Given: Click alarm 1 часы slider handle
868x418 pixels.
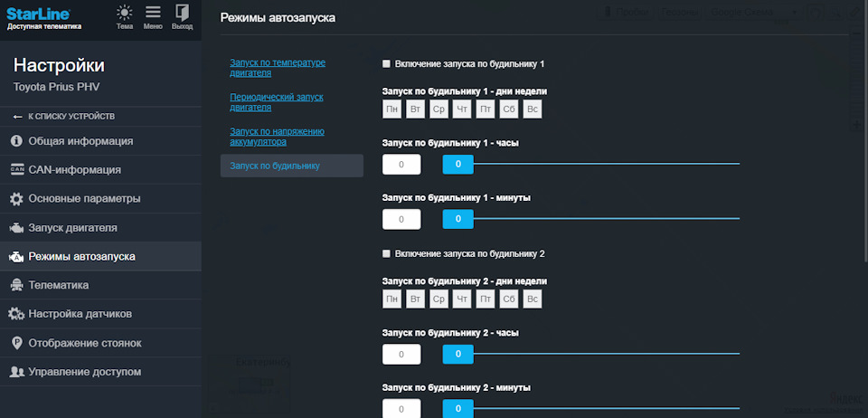Looking at the screenshot, I should pyautogui.click(x=458, y=164).
